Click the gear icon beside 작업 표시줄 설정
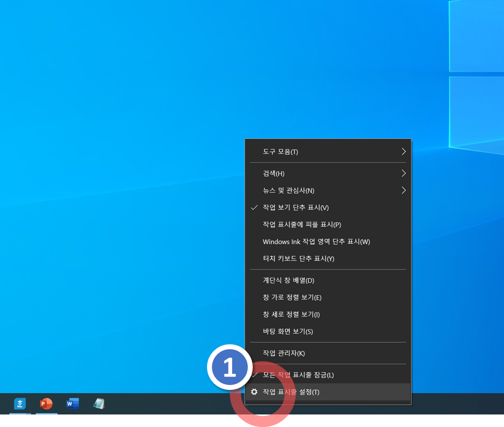This screenshot has height=427, width=504. tap(254, 392)
